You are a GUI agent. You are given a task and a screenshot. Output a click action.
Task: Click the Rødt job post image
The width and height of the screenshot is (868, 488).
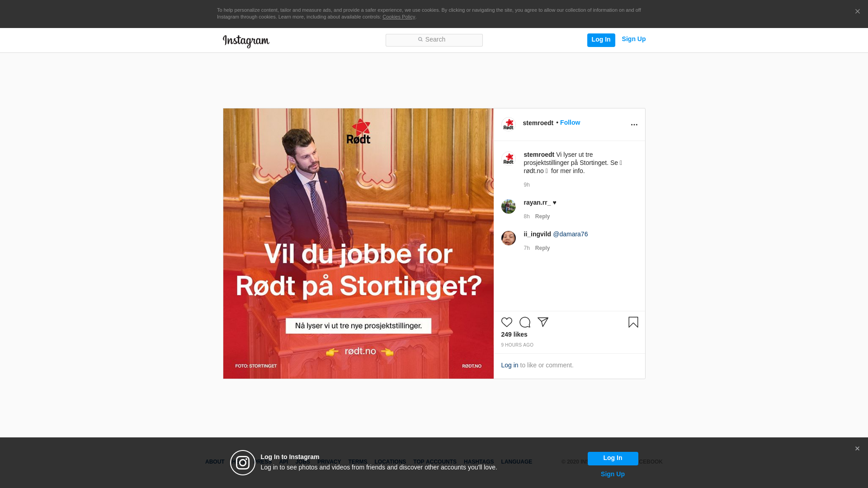coord(358,244)
